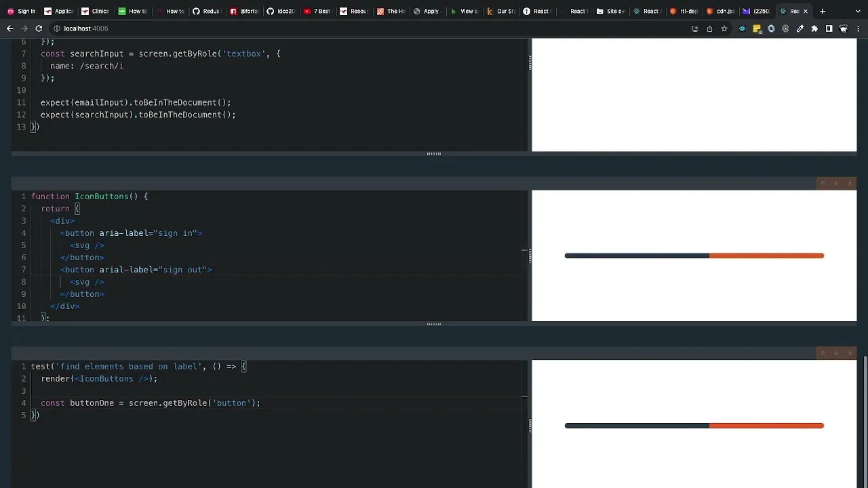The image size is (868, 488).
Task: Switch to the @forta tab
Action: (243, 11)
